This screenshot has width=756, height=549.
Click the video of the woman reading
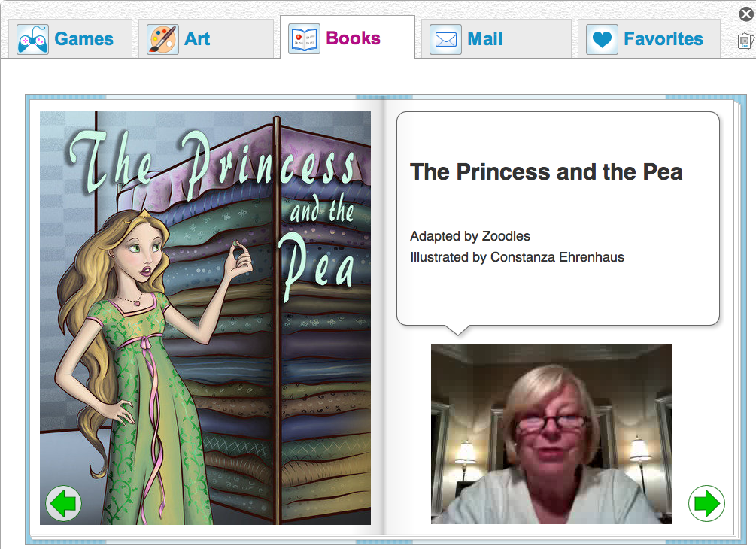tap(551, 434)
